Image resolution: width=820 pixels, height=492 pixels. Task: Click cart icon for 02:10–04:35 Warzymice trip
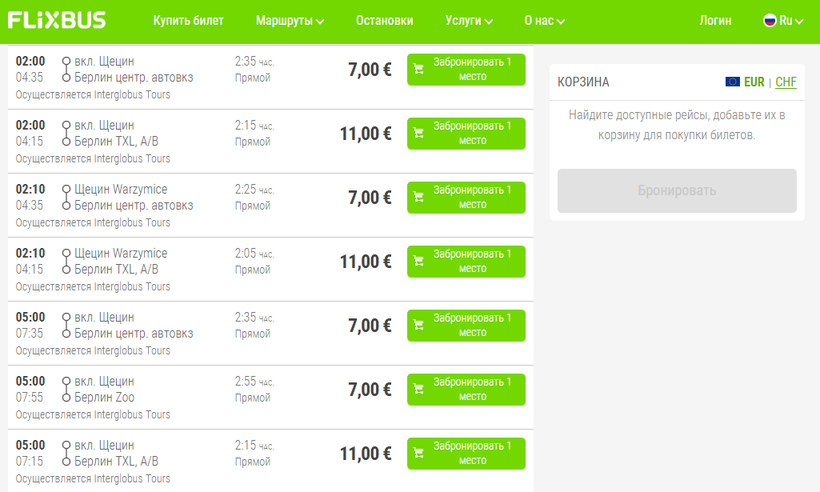click(419, 198)
